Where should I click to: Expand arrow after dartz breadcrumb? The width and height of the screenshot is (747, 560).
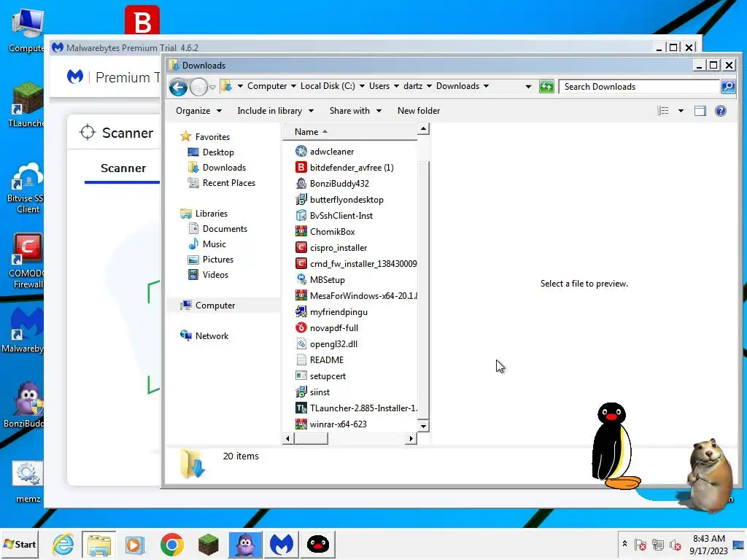coord(429,86)
